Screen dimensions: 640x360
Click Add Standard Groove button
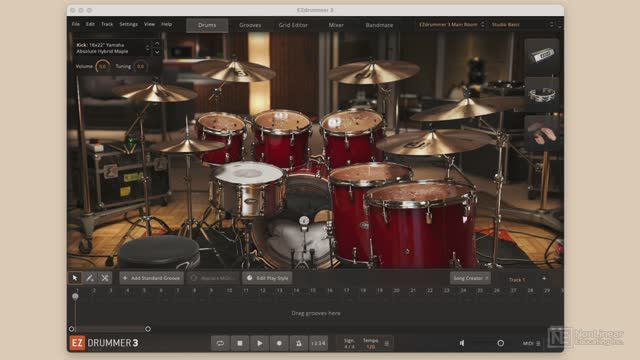point(151,278)
